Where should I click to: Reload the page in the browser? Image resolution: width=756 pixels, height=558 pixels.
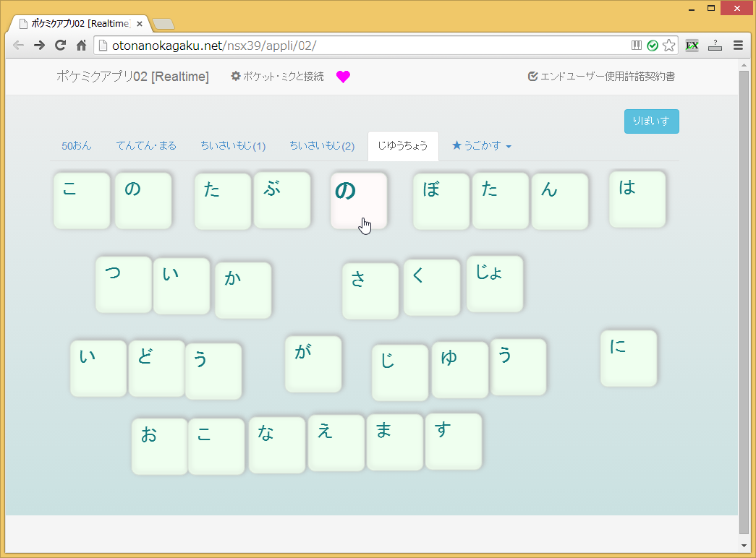click(x=61, y=46)
